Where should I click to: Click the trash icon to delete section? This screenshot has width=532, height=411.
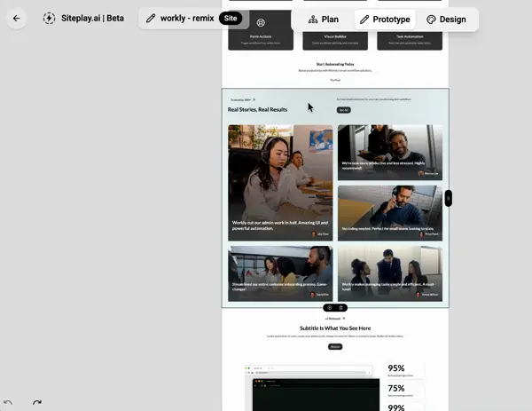coord(341,308)
